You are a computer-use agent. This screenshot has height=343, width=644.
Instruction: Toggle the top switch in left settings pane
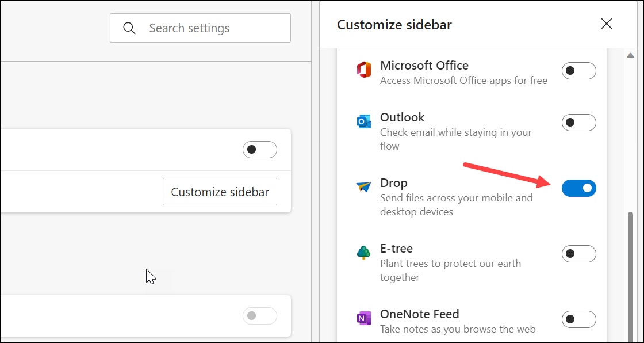click(259, 150)
